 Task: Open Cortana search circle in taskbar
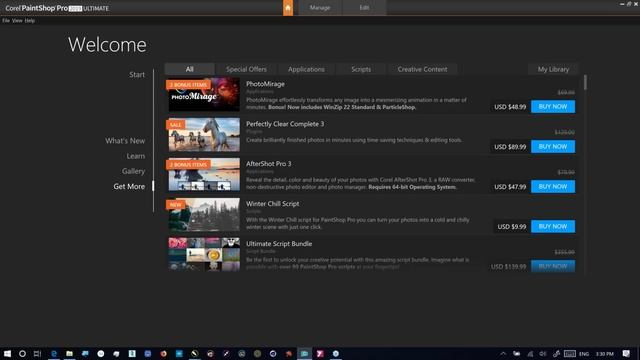(22, 354)
